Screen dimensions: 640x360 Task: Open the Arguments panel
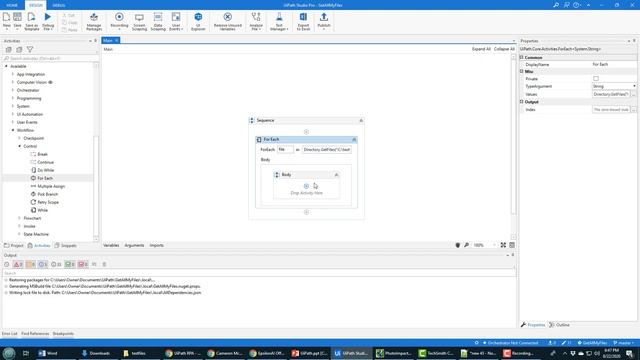(x=134, y=245)
